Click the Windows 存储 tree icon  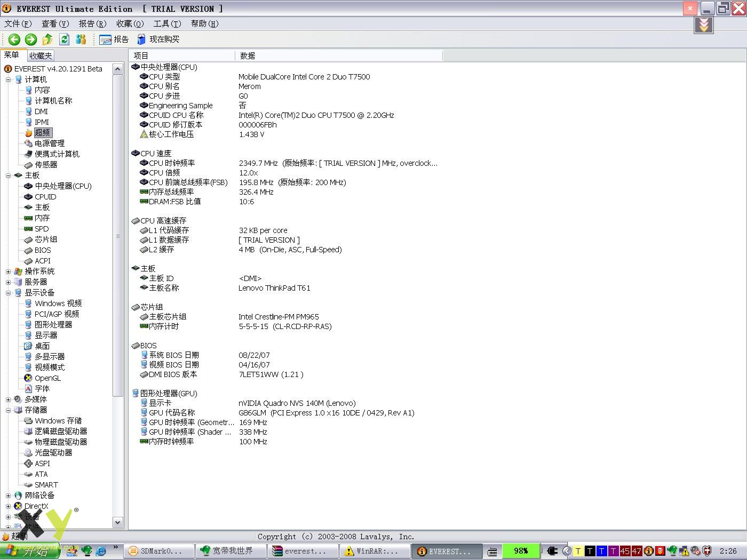28,421
